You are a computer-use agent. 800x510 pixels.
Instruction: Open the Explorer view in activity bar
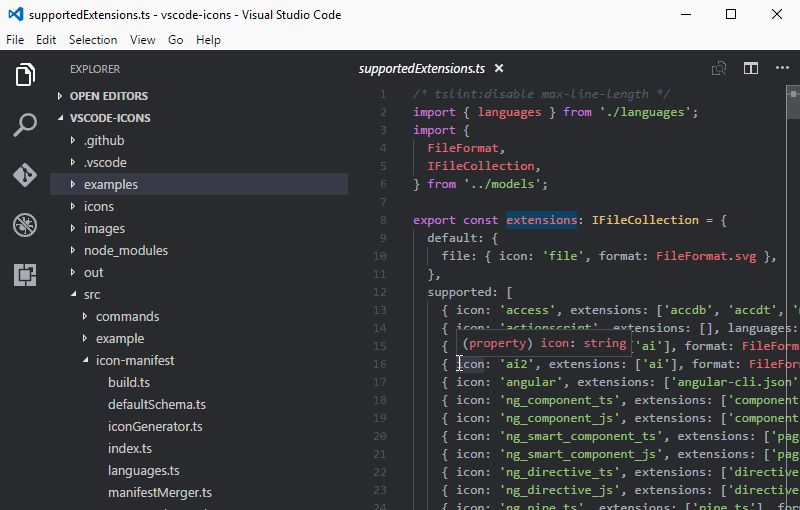tap(24, 74)
